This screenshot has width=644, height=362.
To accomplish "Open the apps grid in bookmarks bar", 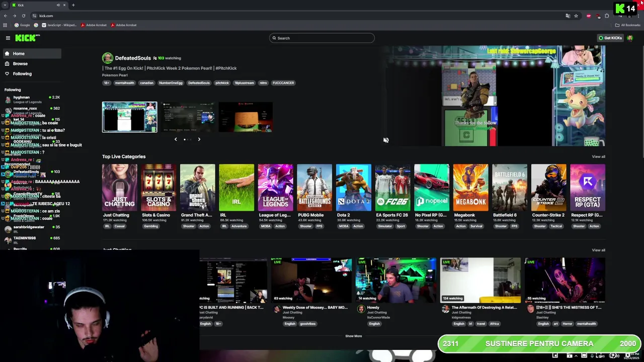I will [5, 25].
